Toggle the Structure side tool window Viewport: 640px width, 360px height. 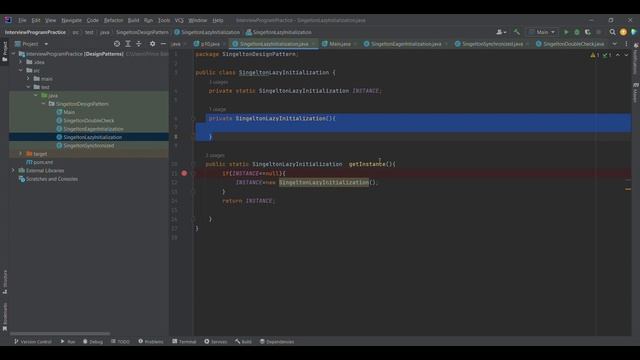point(4,282)
